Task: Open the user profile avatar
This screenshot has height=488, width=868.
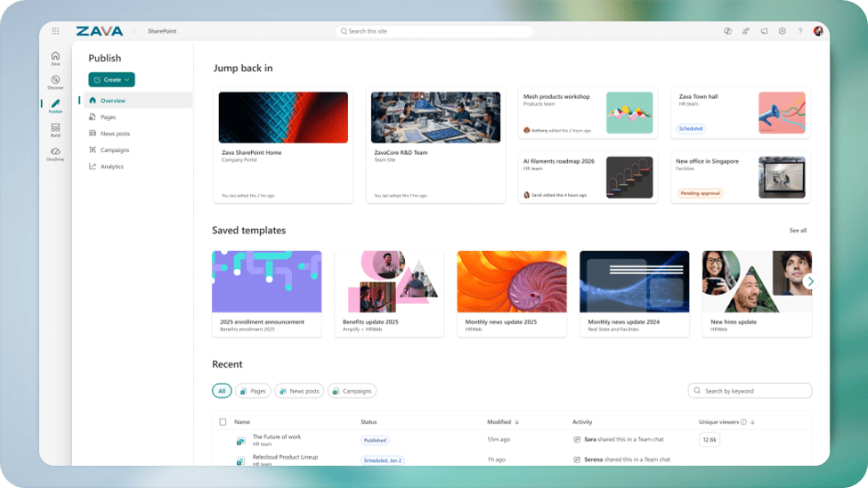Action: click(818, 31)
